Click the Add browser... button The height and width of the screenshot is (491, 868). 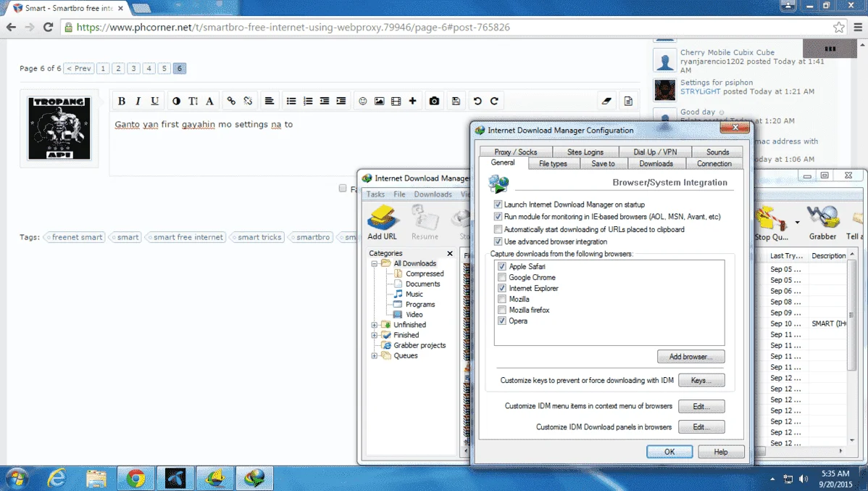click(x=691, y=357)
